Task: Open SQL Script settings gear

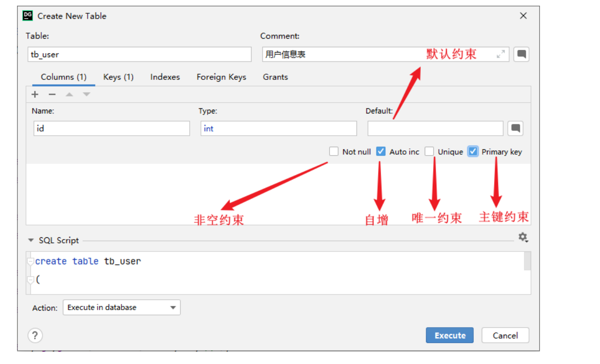Action: (x=522, y=237)
